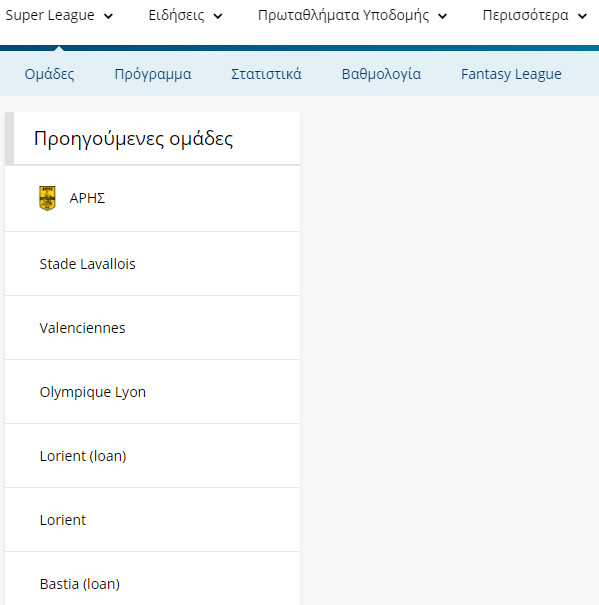The width and height of the screenshot is (599, 605).
Task: Click the ΑΡΗΣ club crest icon
Action: pos(47,198)
